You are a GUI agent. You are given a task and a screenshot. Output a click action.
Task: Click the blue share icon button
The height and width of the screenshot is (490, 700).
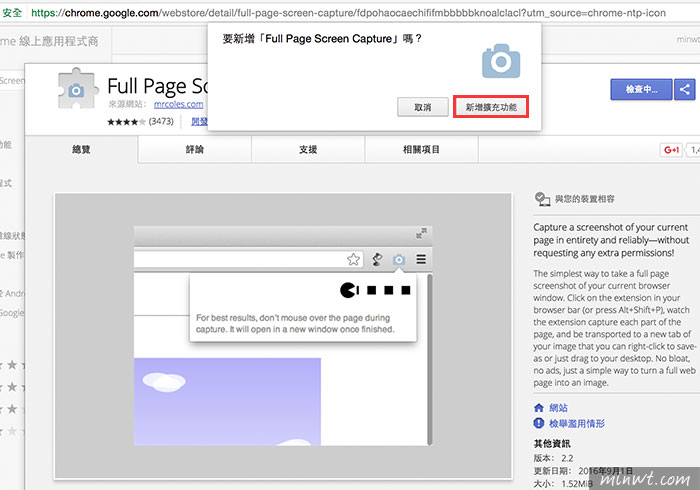[684, 89]
